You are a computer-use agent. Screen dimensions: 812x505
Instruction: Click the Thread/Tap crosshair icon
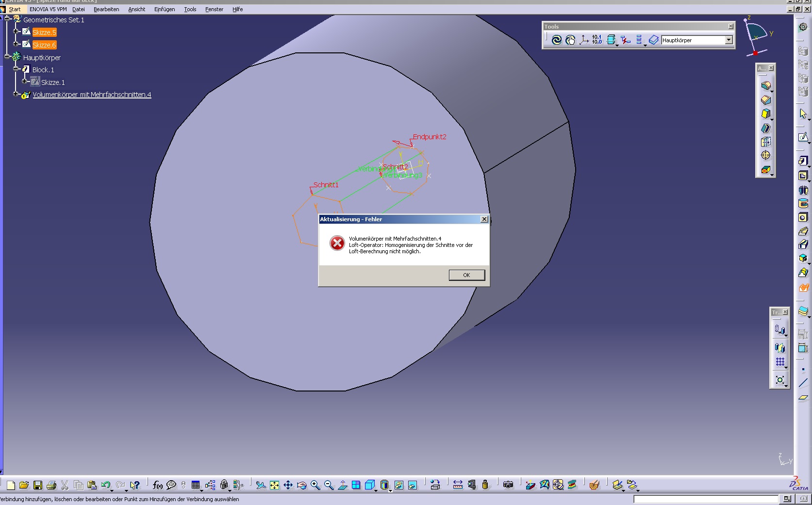pyautogui.click(x=766, y=155)
